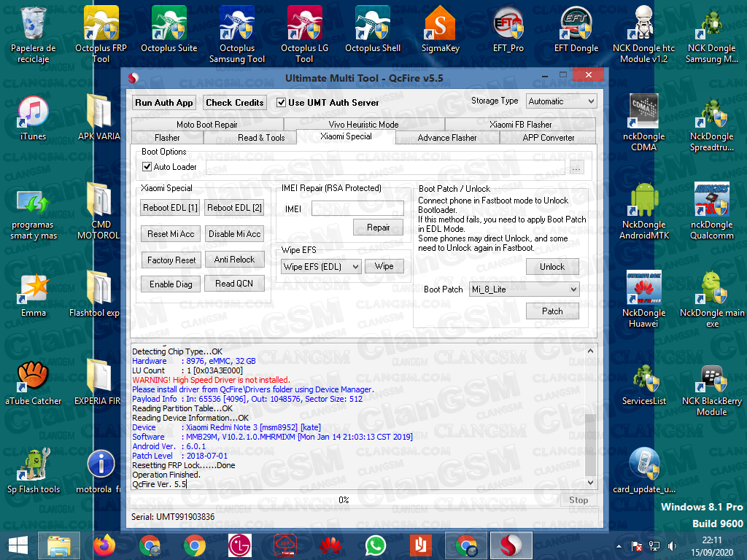Open File Explorer in taskbar
Screen dimensions: 747x560
[58, 545]
